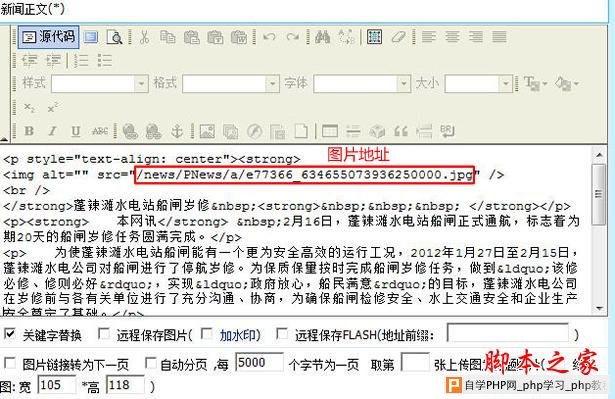This screenshot has height=399, width=615.
Task: Click the Underline U icon
Action: click(x=76, y=131)
